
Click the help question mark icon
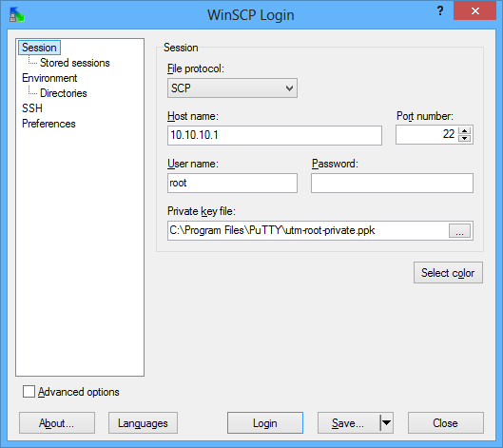click(x=440, y=10)
